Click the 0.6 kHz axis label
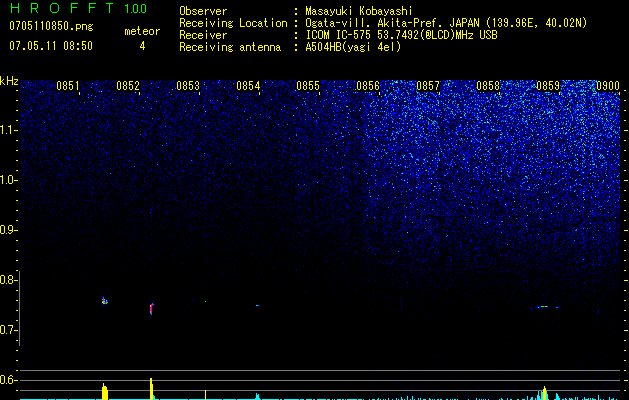 [8, 380]
